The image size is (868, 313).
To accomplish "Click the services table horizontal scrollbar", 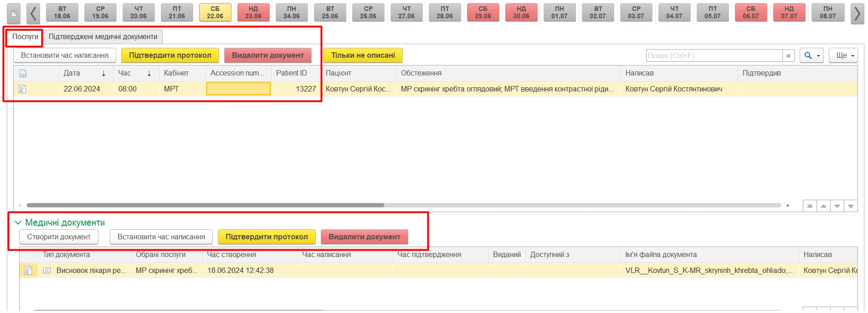I will (205, 205).
